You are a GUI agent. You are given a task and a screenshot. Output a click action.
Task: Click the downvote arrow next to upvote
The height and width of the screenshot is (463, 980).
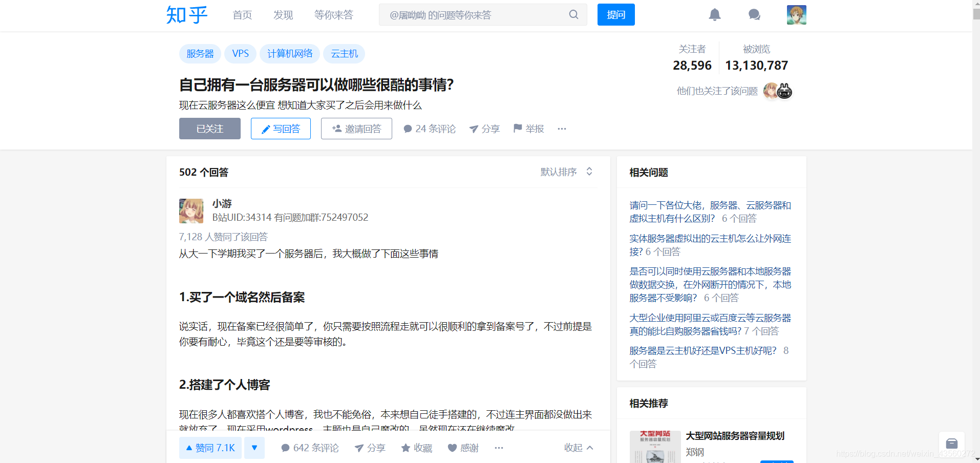pyautogui.click(x=254, y=448)
